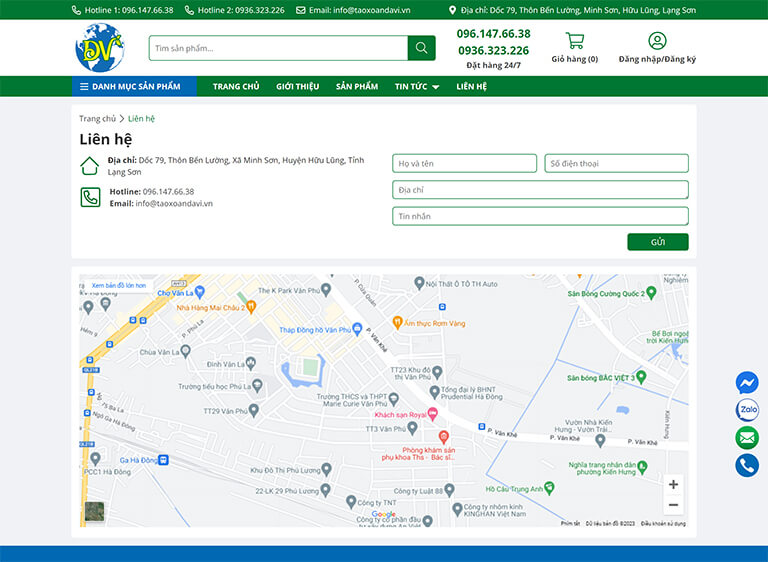Focus the Tin nhắn message field
Viewport: 768px width, 562px height.
pos(540,216)
